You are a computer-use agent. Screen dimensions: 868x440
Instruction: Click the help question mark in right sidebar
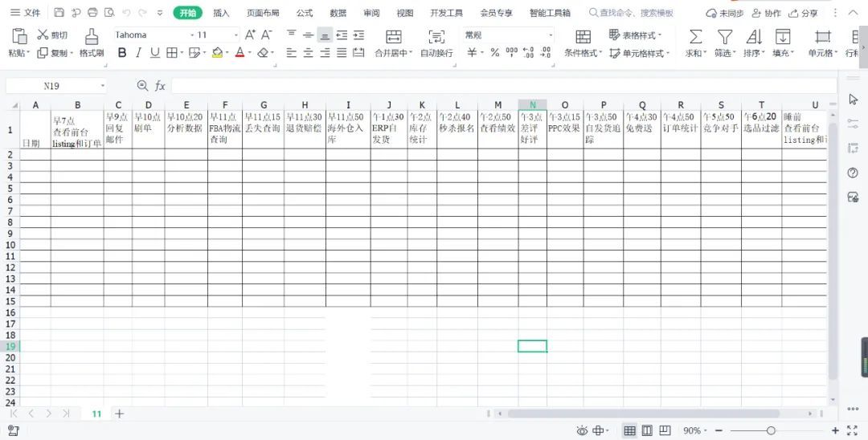853,173
